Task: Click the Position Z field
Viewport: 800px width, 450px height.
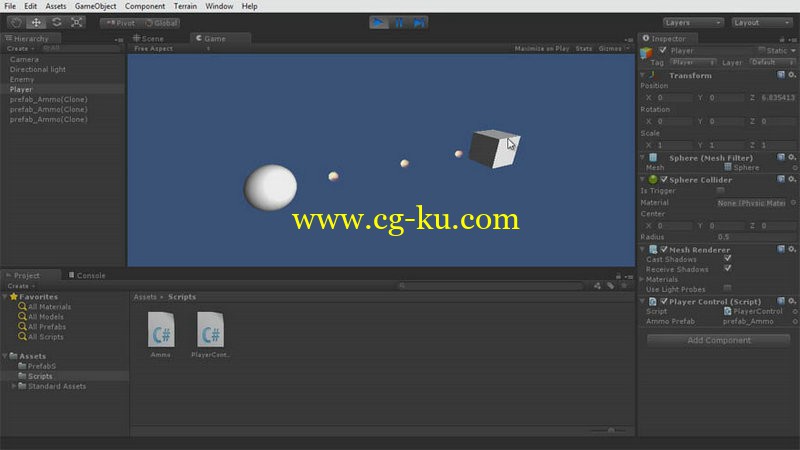Action: coord(778,97)
